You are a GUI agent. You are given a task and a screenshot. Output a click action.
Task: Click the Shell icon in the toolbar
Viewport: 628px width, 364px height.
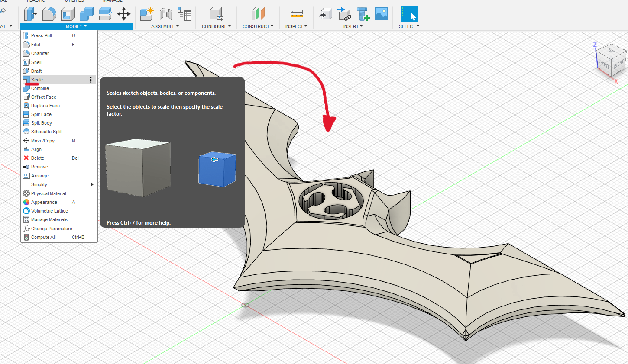pos(68,14)
